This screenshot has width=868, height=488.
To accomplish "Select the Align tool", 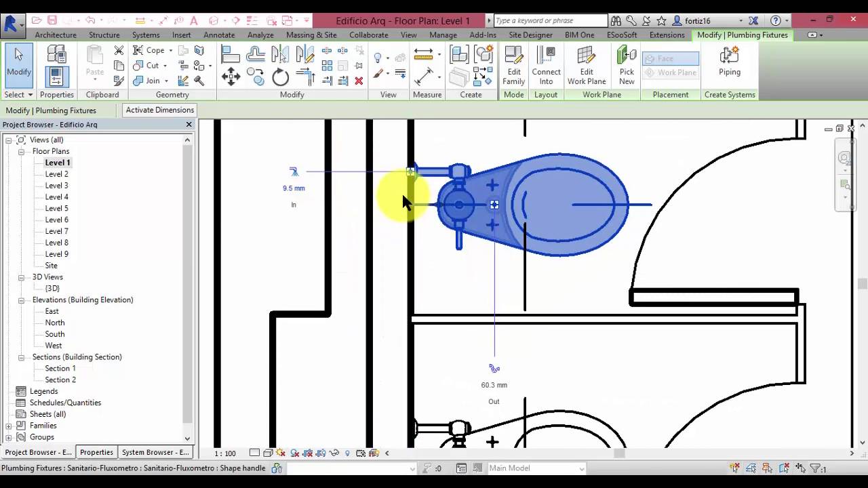I will (231, 54).
